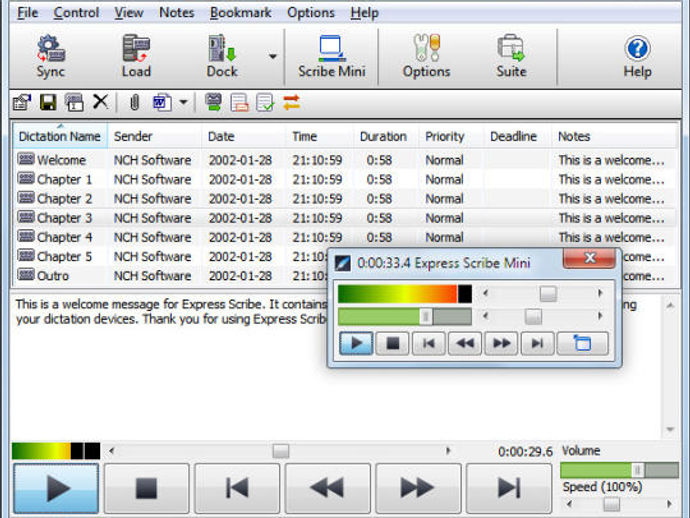Click the dictation properties icon in small toolbar
Image resolution: width=690 pixels, height=518 pixels.
point(22,103)
